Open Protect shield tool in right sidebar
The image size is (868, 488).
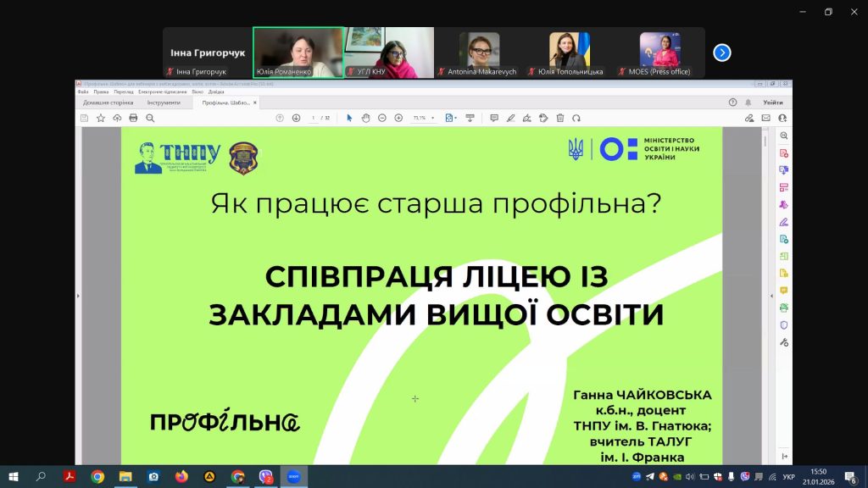click(x=784, y=324)
